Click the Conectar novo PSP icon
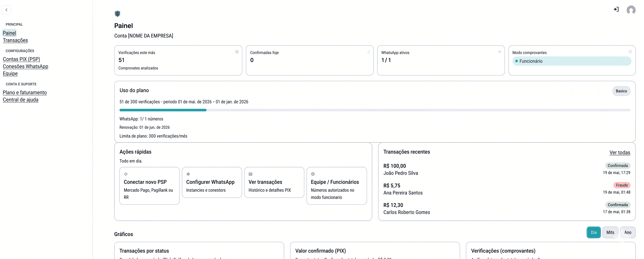 [126, 174]
